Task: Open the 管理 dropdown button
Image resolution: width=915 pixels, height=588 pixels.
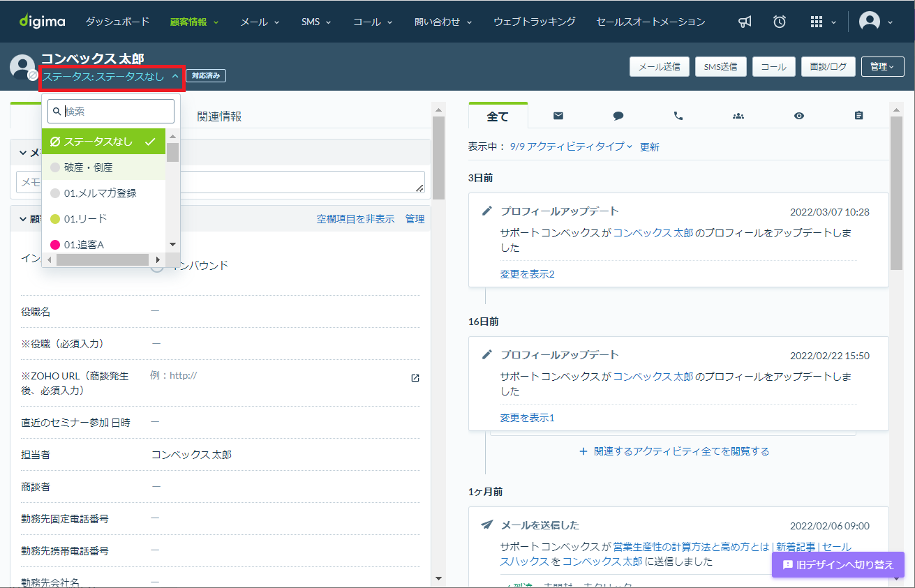Action: tap(882, 67)
